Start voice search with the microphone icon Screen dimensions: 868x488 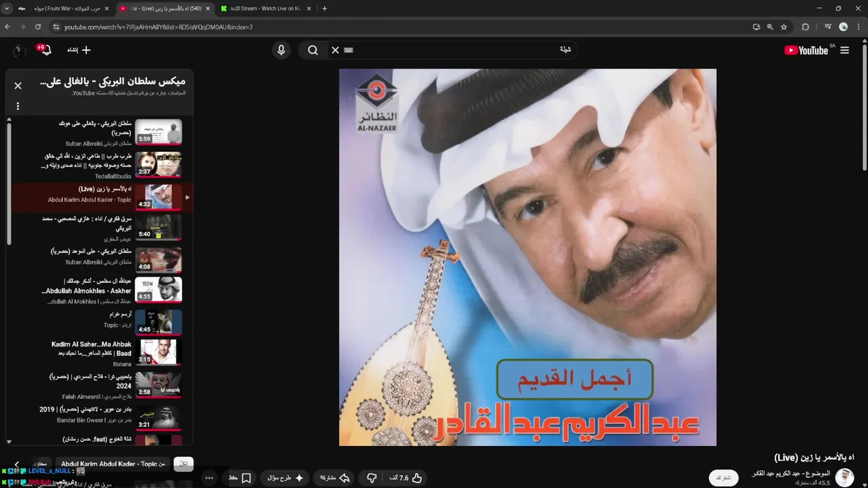281,50
